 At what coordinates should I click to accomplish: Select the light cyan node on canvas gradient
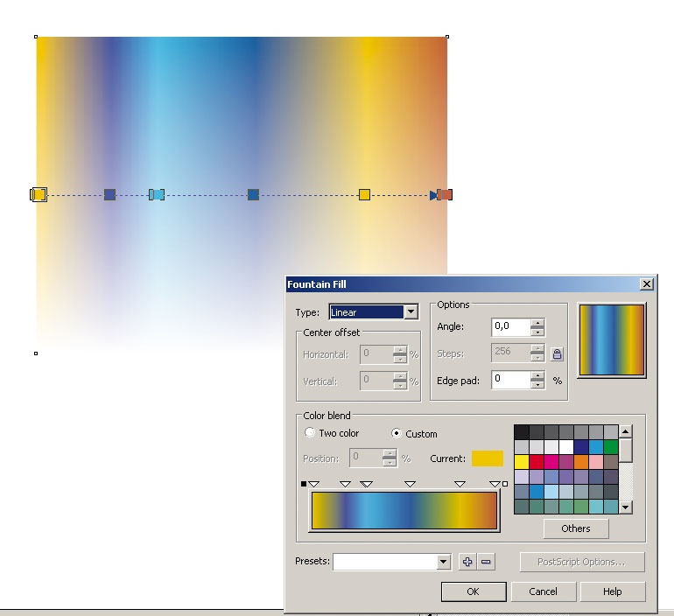point(158,194)
